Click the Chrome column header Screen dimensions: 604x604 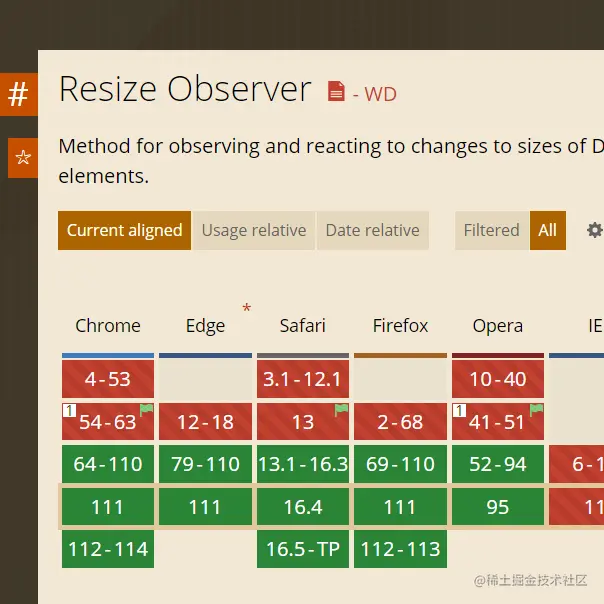108,326
